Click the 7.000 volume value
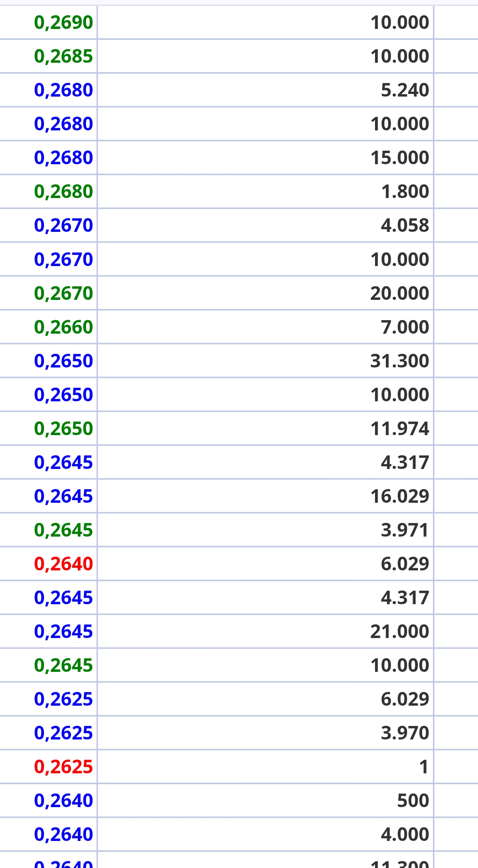 405,327
